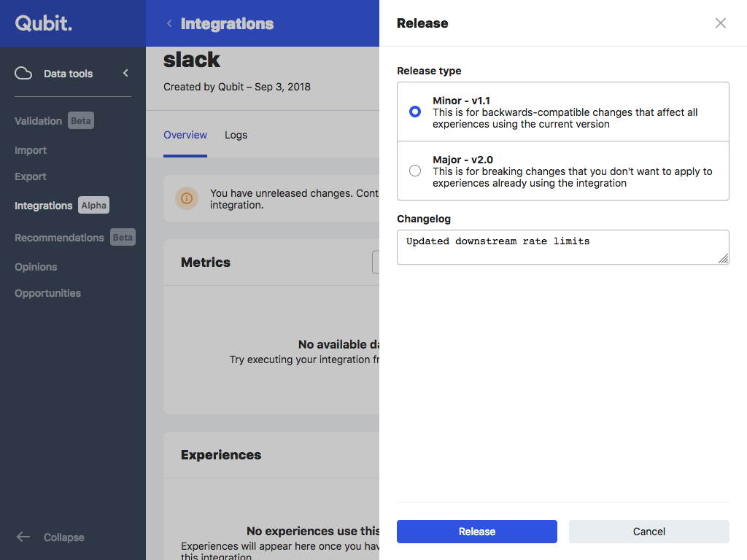This screenshot has width=747, height=560.
Task: Click the slack integration title
Action: pyautogui.click(x=192, y=60)
